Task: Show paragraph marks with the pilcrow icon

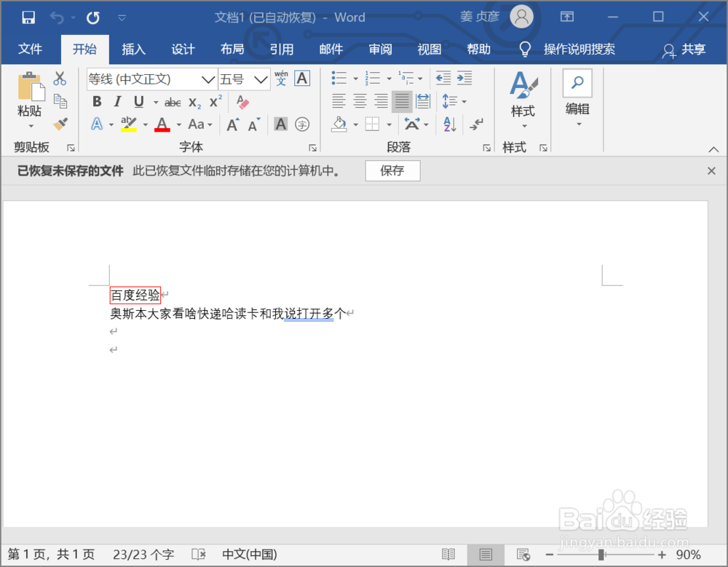Action: pyautogui.click(x=475, y=124)
